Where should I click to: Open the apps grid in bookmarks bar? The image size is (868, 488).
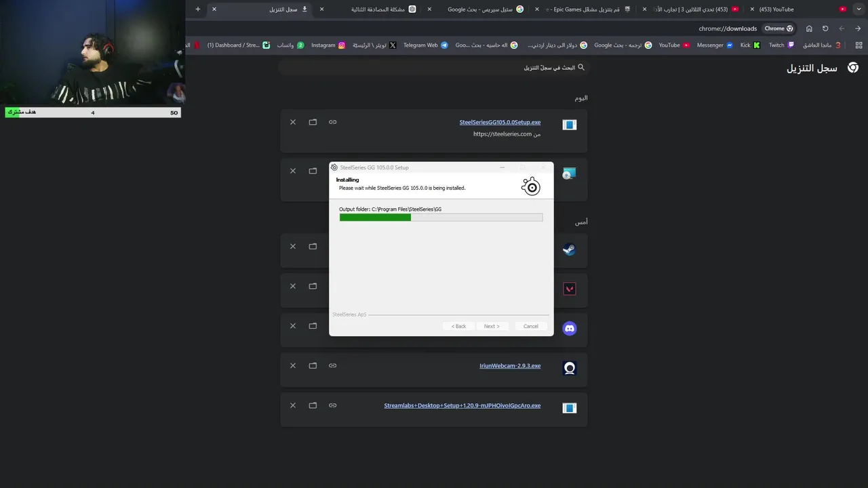tap(859, 45)
